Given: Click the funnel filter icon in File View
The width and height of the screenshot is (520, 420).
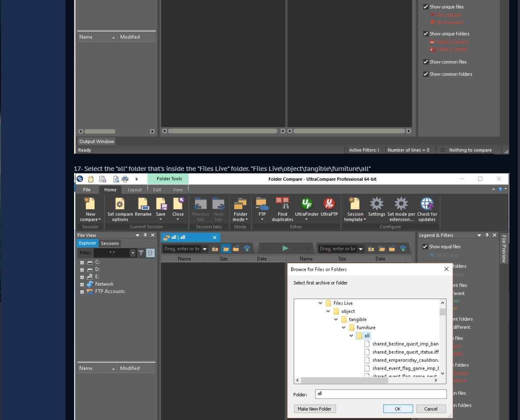Looking at the screenshot, I should pos(141,253).
